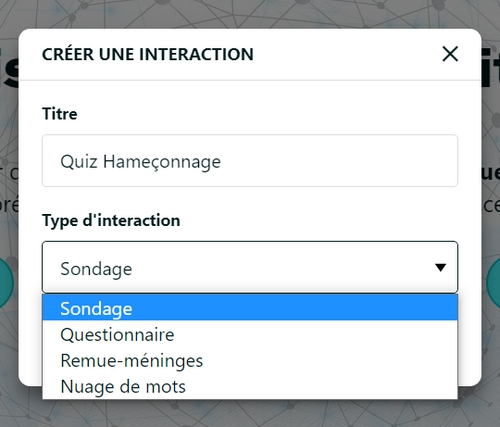500x427 pixels.
Task: Click the Type d'interaction combo box
Action: [250, 267]
